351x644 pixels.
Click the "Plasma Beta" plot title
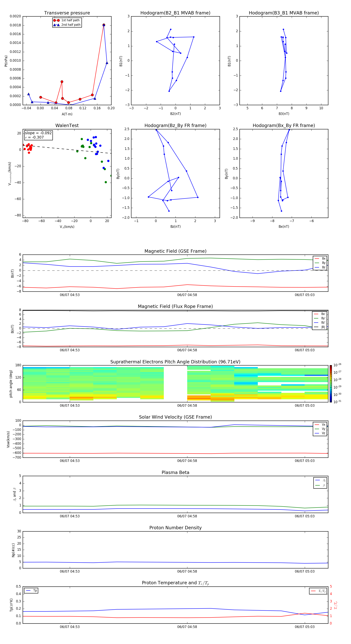175,472
